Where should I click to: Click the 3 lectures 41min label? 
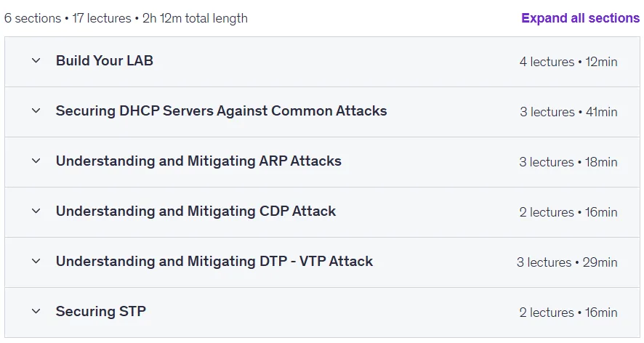[x=568, y=112]
